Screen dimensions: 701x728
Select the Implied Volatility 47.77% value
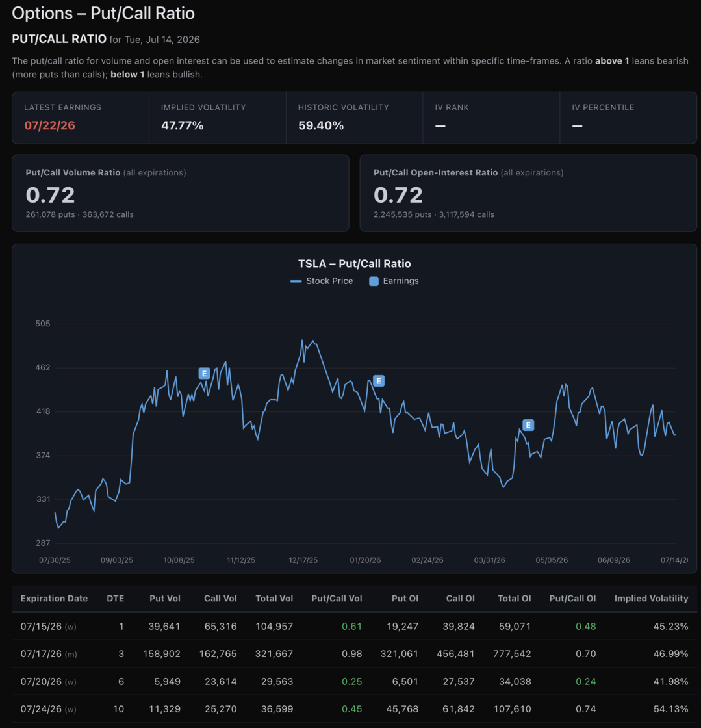click(x=183, y=125)
